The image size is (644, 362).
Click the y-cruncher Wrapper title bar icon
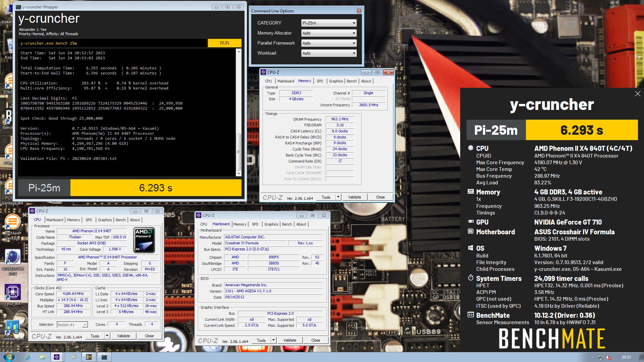click(18, 7)
